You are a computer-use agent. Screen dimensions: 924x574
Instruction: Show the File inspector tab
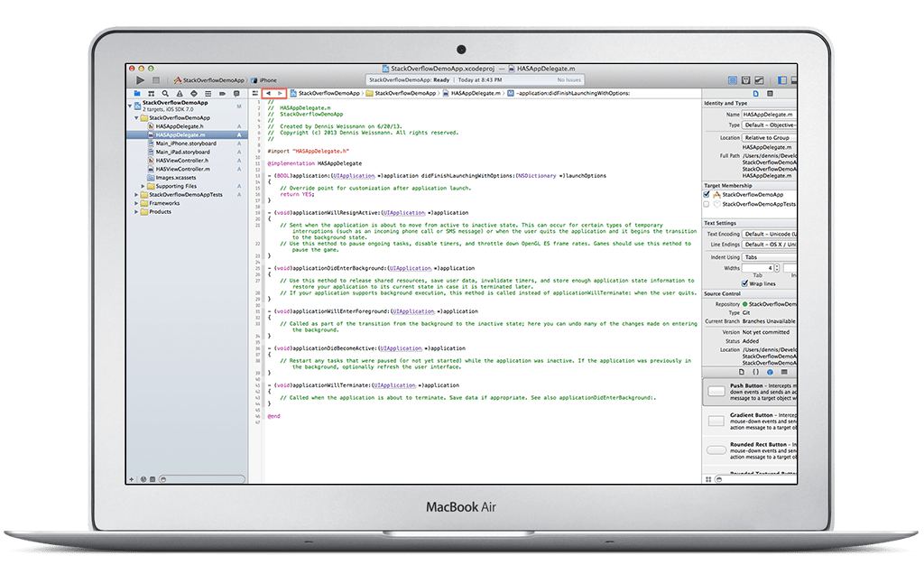[756, 94]
